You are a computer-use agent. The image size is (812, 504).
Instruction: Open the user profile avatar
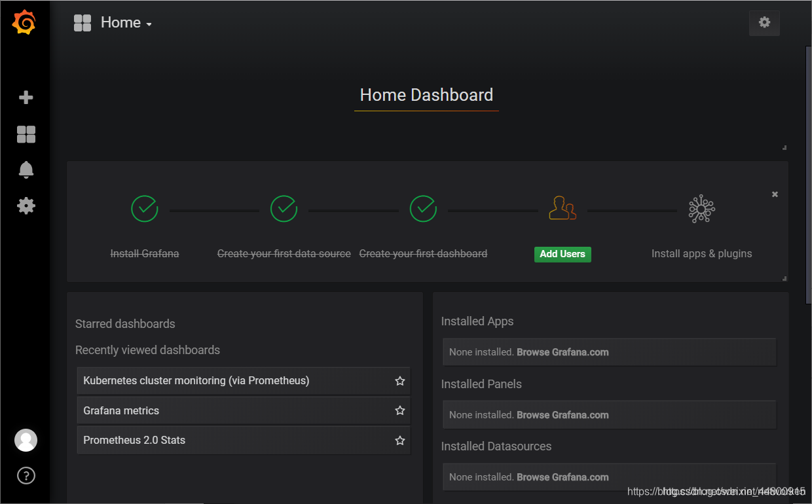coord(26,440)
